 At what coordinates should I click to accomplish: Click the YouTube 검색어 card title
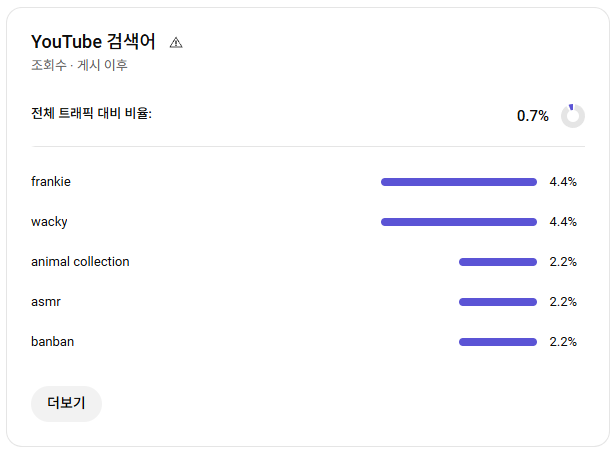point(93,42)
